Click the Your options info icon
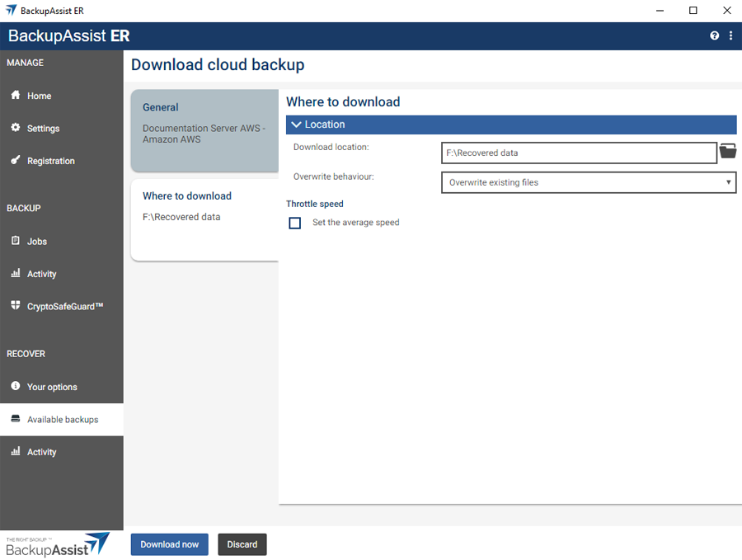 [x=16, y=386]
